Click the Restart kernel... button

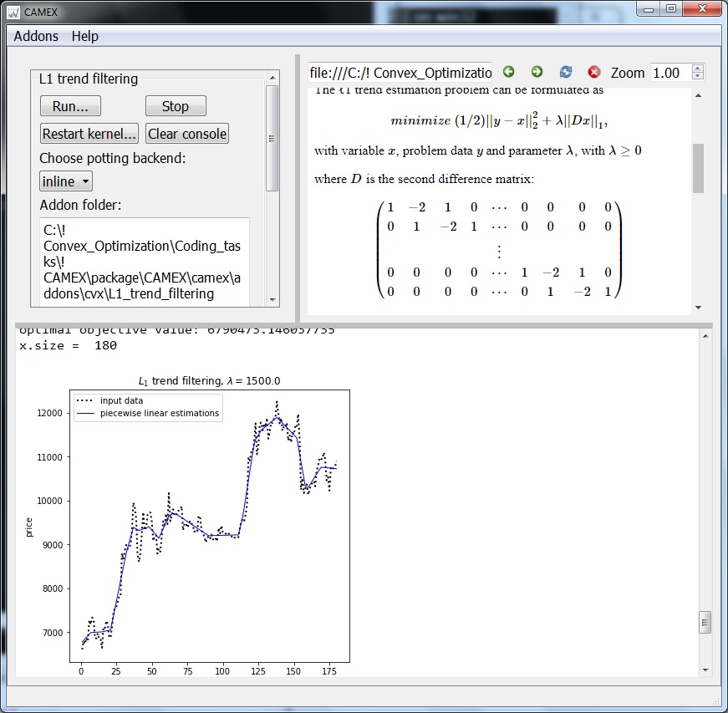point(89,134)
